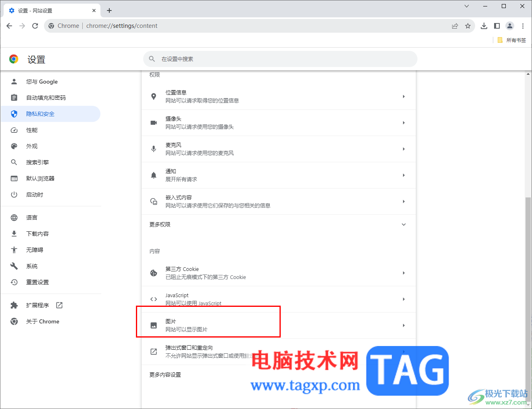Open the 所有书签 bookmarks folder
The width and height of the screenshot is (532, 409).
tap(512, 40)
